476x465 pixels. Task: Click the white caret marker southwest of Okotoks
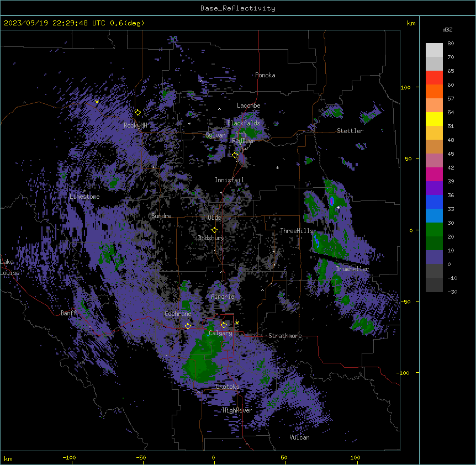click(x=199, y=393)
